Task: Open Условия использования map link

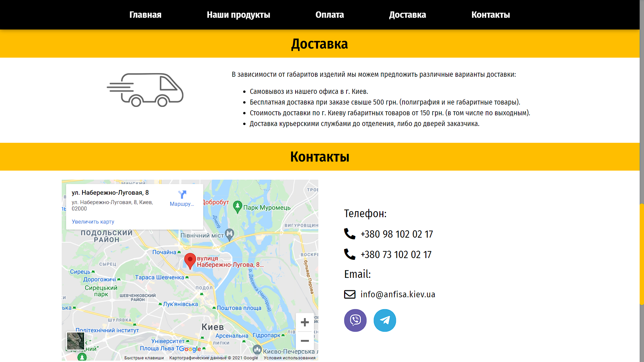Action: coord(289,358)
